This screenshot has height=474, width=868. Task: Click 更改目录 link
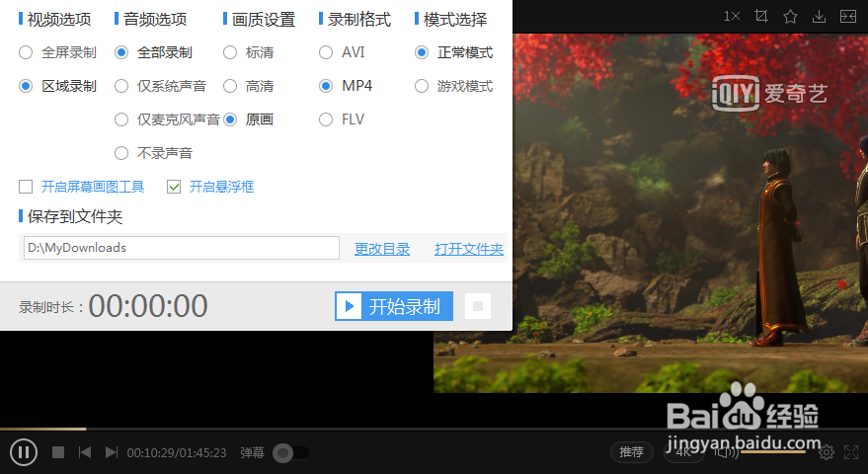coord(382,249)
